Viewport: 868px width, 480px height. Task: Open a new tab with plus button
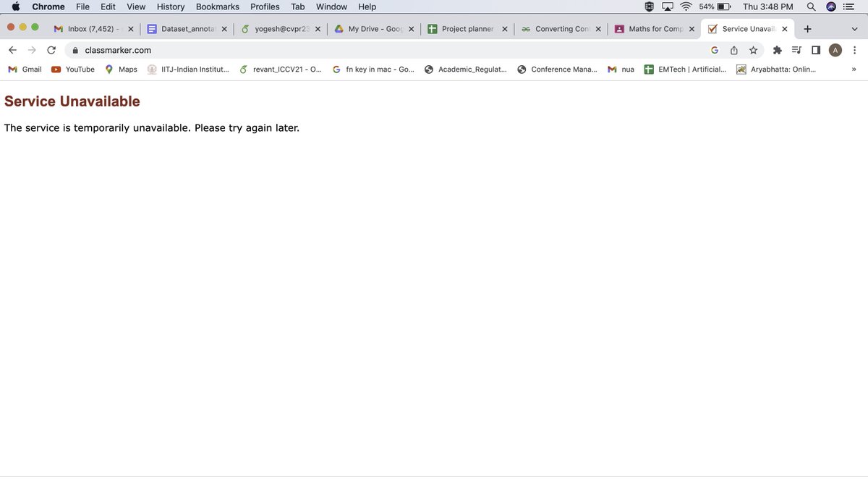[807, 29]
